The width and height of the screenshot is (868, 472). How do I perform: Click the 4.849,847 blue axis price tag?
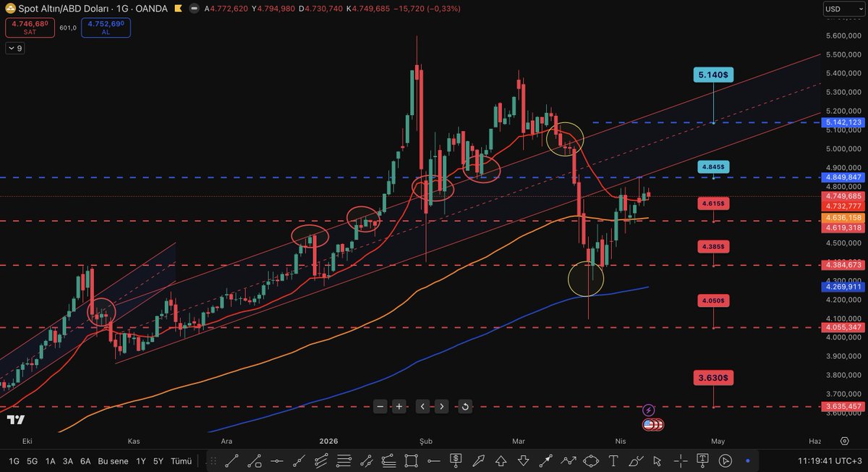pyautogui.click(x=843, y=177)
